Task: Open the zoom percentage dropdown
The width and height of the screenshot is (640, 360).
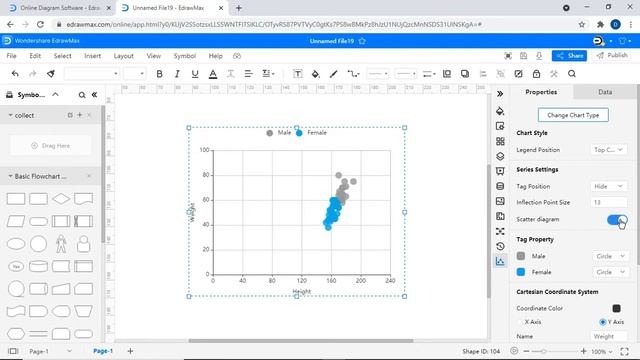Action: (602, 351)
